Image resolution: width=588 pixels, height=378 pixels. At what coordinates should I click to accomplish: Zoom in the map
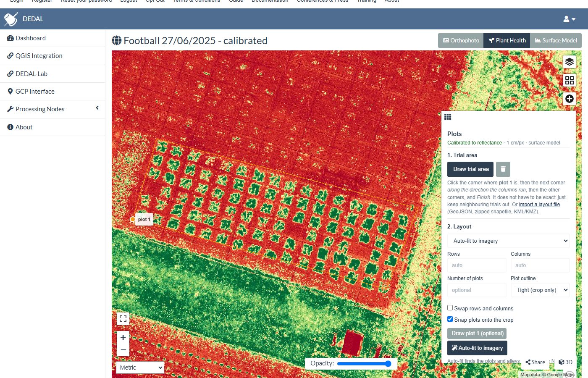click(x=123, y=337)
